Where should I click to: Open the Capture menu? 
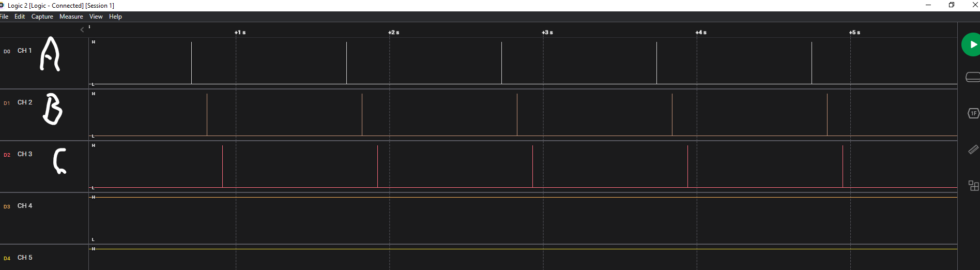click(42, 17)
